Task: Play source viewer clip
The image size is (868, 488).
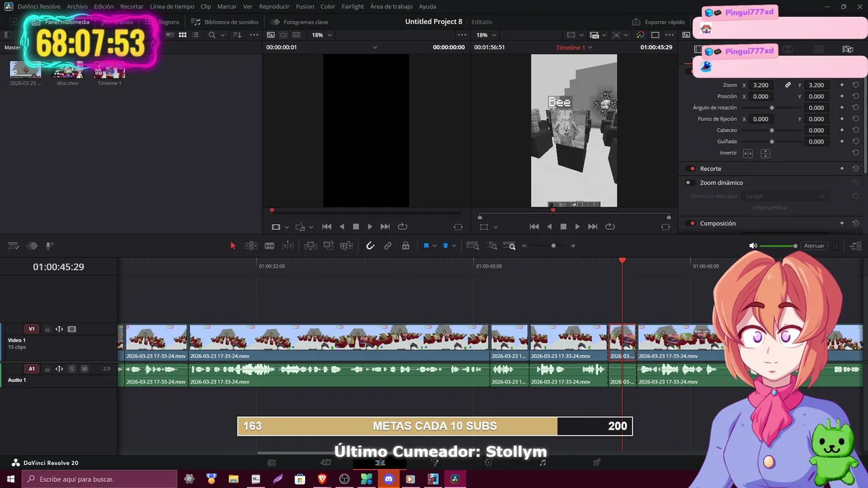Action: pos(370,227)
